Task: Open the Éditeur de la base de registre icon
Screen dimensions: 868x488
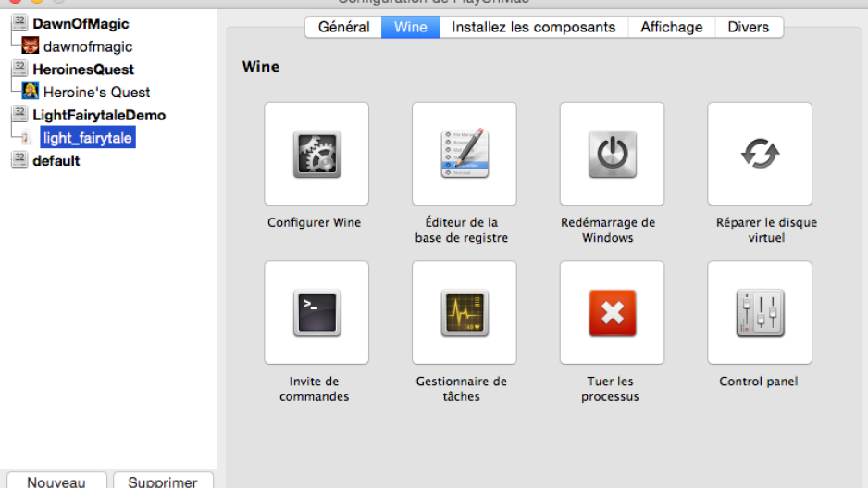Action: coord(465,154)
